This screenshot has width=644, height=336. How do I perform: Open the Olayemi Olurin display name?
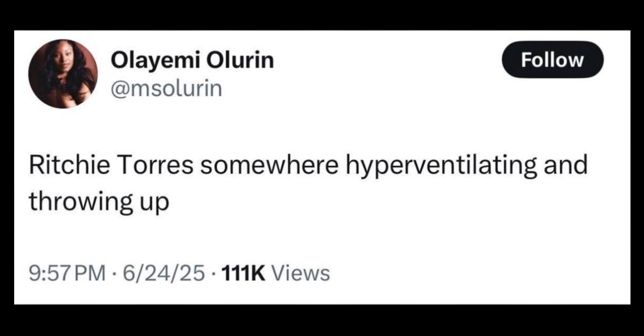pos(192,60)
